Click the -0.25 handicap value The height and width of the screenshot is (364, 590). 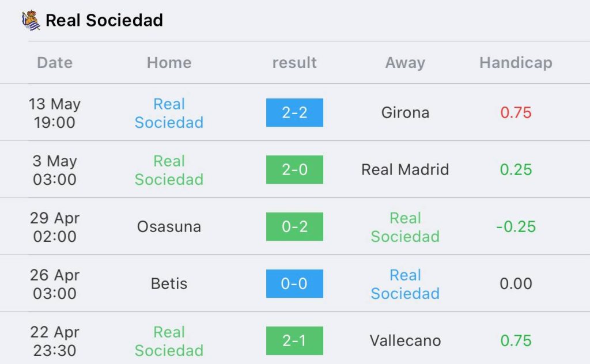pyautogui.click(x=516, y=227)
